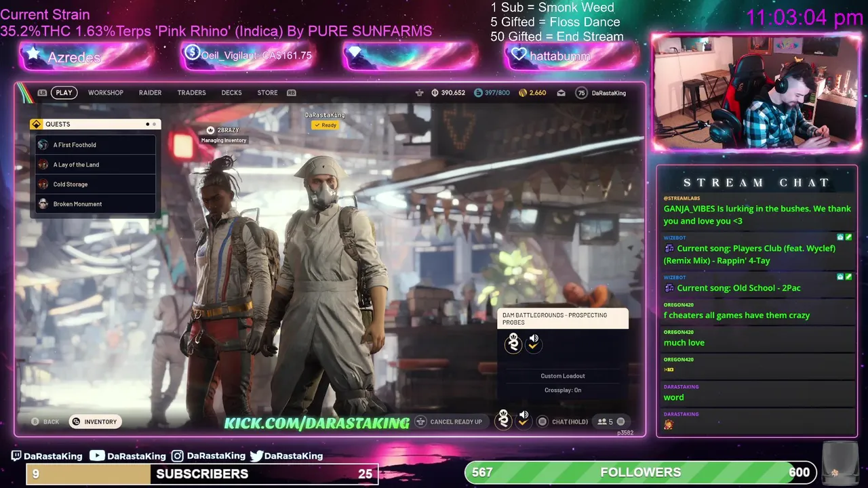Click the QUESTS panel header icon
This screenshot has height=488, width=868.
point(37,124)
